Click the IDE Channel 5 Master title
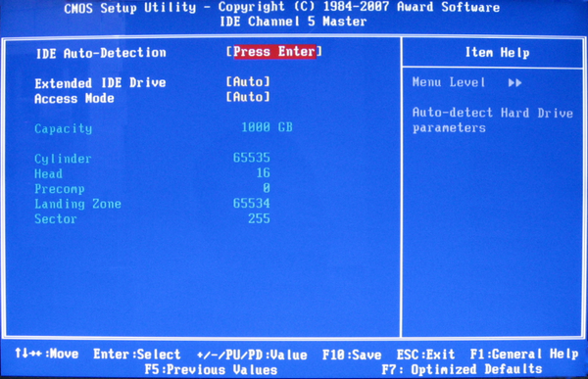This screenshot has height=379, width=588. [x=293, y=22]
